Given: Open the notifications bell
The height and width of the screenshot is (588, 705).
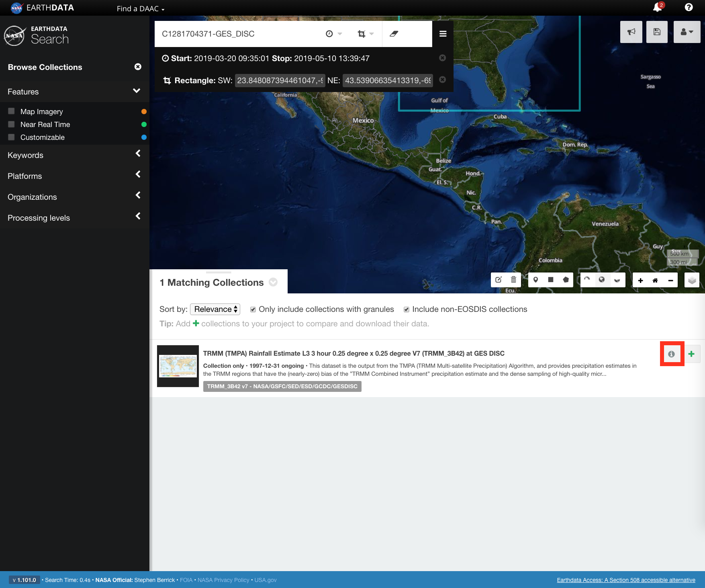Looking at the screenshot, I should point(658,7).
